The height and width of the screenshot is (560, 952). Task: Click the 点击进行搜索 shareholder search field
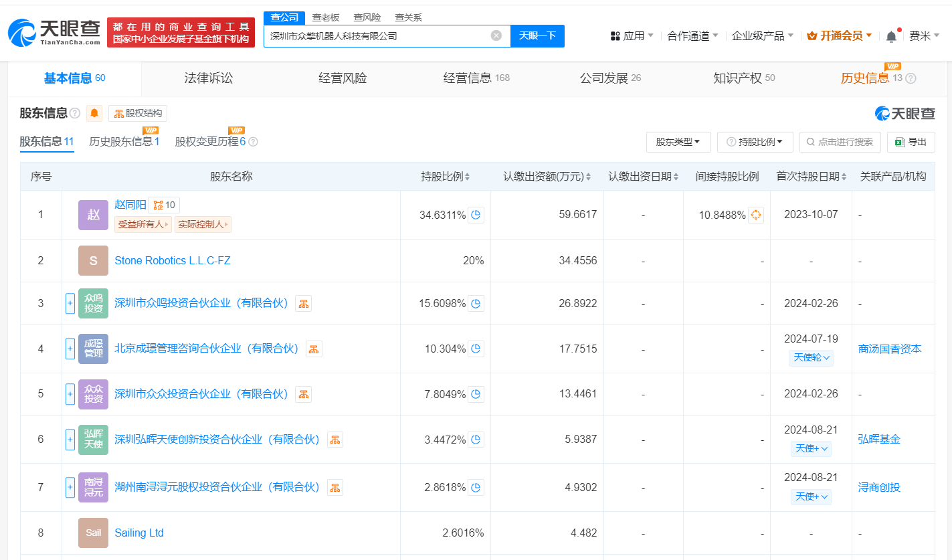click(840, 142)
